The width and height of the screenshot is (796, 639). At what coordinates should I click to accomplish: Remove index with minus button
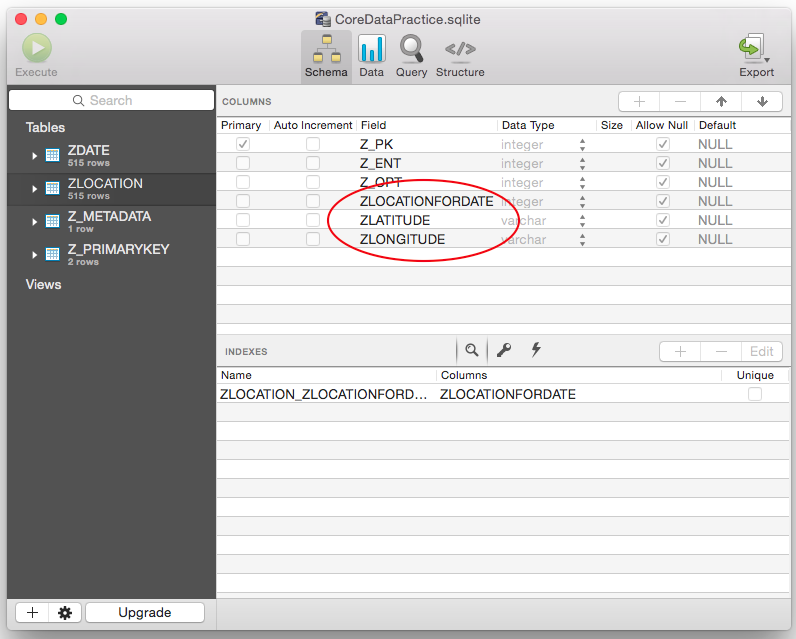721,351
